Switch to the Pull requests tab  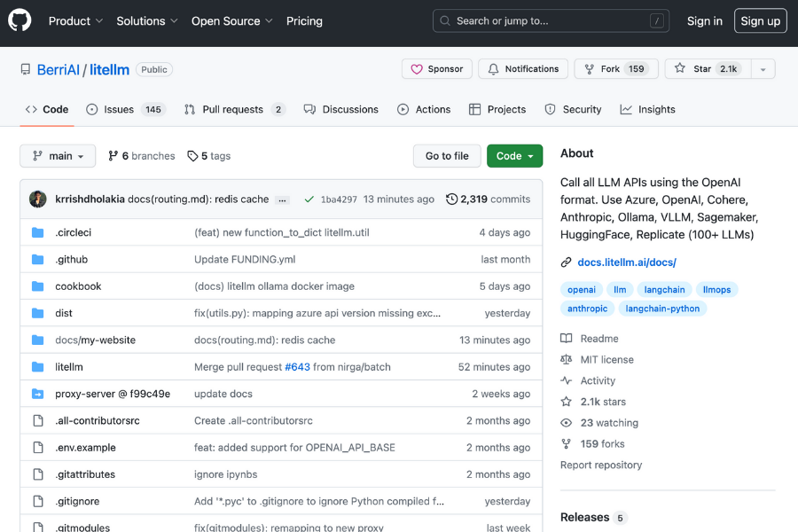click(234, 109)
